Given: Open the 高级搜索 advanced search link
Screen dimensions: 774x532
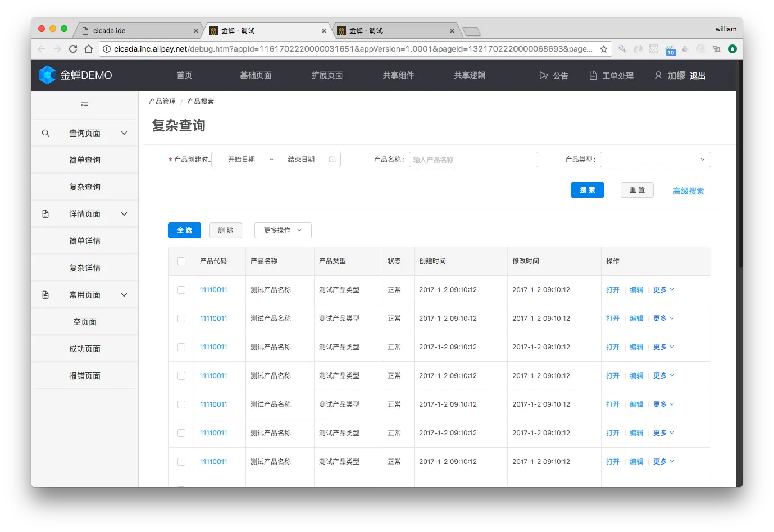Looking at the screenshot, I should click(688, 191).
